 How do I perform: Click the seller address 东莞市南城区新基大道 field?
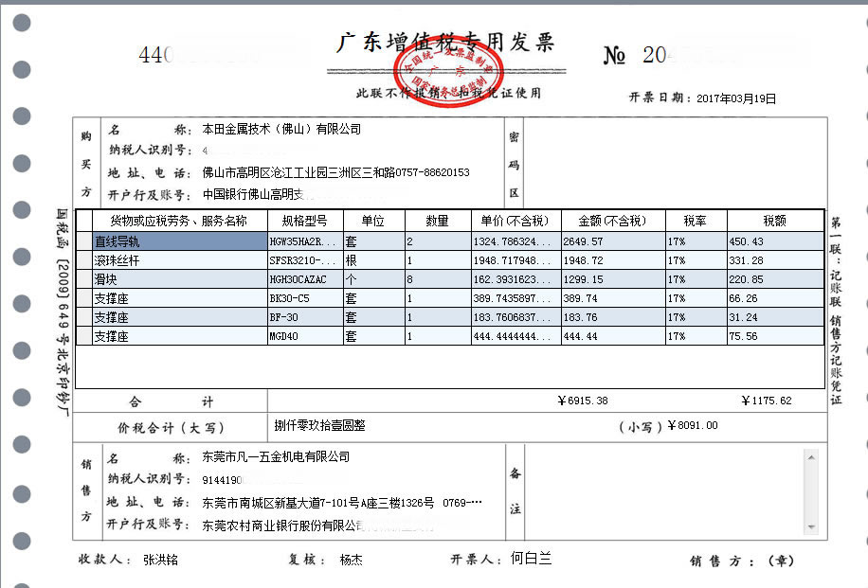(x=342, y=503)
